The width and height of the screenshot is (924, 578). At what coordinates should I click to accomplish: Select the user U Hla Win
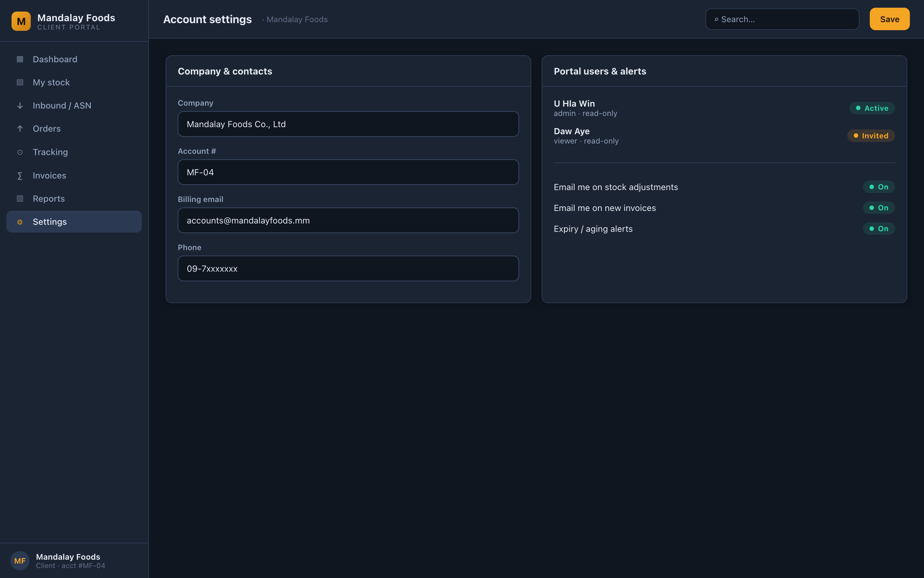click(x=574, y=104)
